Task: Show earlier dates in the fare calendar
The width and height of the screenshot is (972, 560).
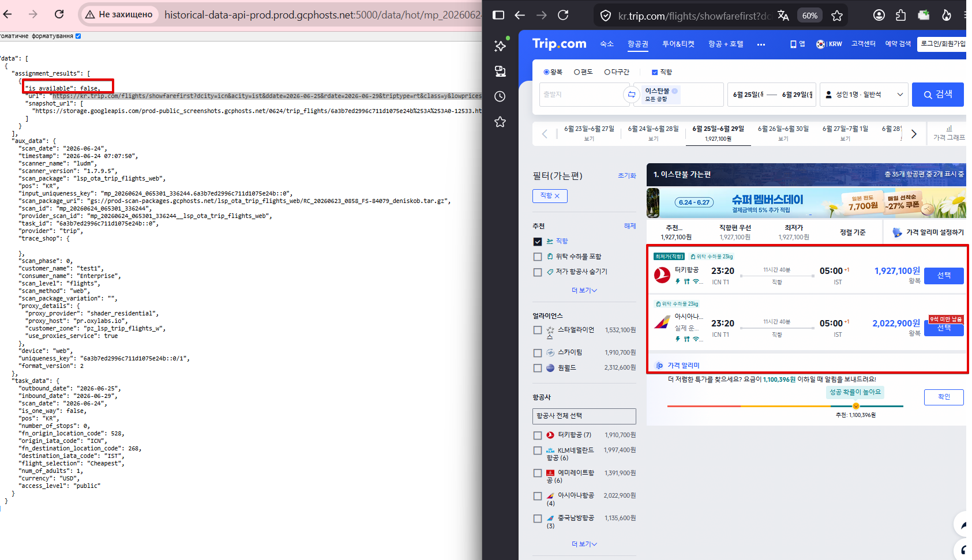Action: click(x=545, y=134)
